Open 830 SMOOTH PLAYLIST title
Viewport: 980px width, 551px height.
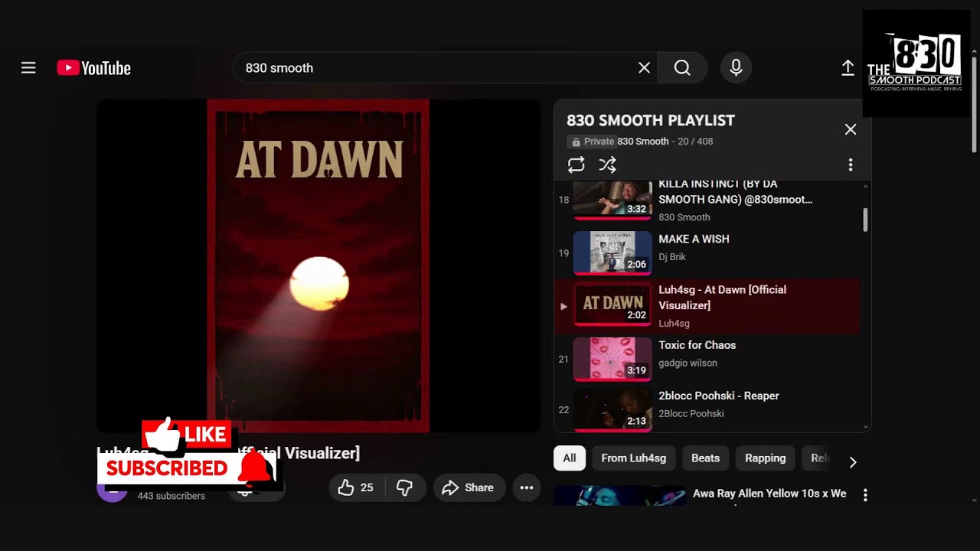click(651, 120)
